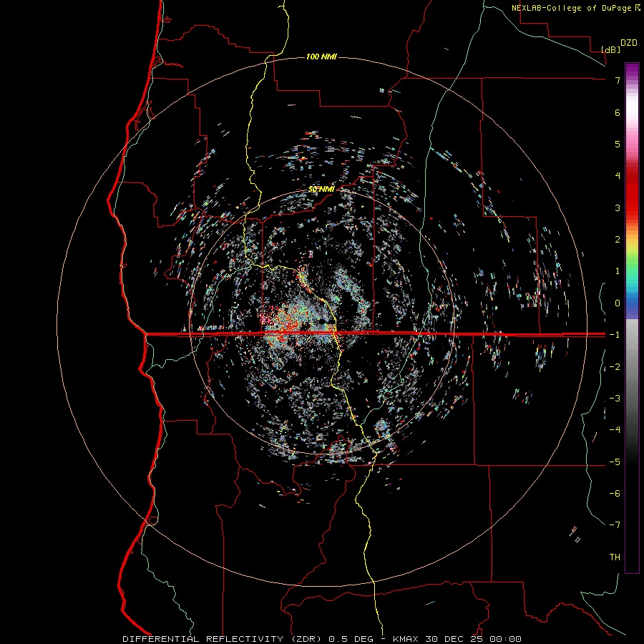
Task: Select the -2 scale value
Action: 615,367
